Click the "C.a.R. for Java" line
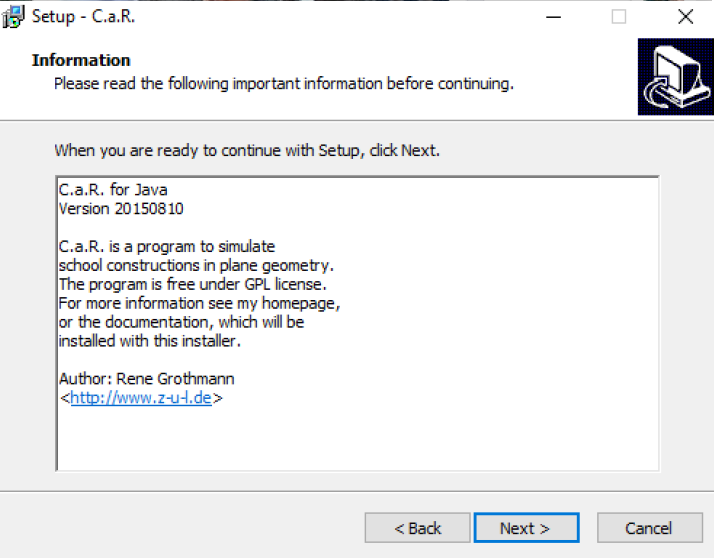Screen dimensions: 714x558 113,189
